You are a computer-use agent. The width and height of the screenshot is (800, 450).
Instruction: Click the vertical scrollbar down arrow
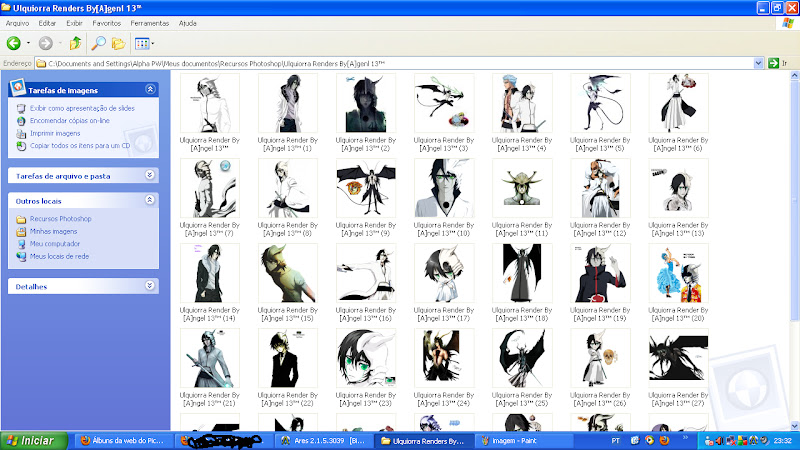pyautogui.click(x=795, y=426)
